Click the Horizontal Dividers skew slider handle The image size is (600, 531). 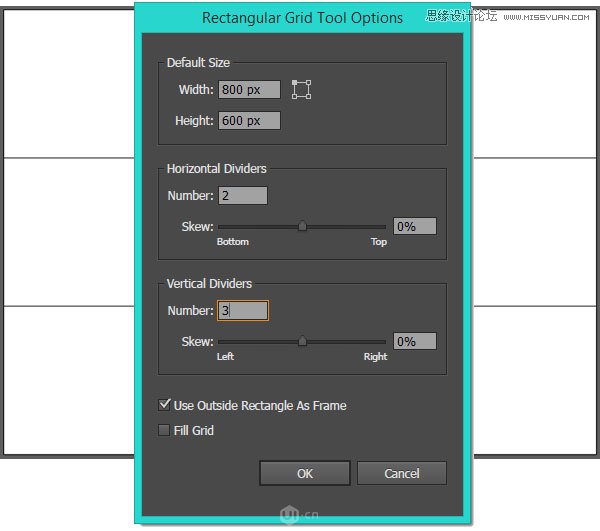(302, 227)
